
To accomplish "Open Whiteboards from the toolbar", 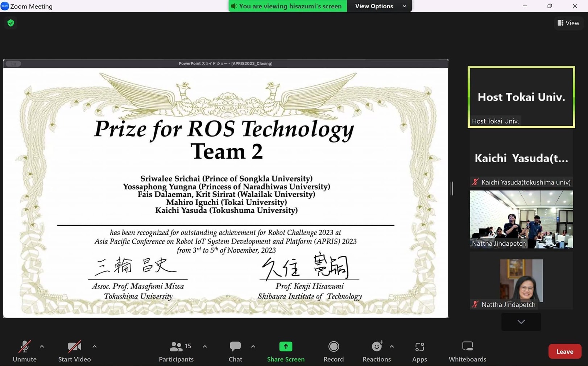I will pos(467,351).
